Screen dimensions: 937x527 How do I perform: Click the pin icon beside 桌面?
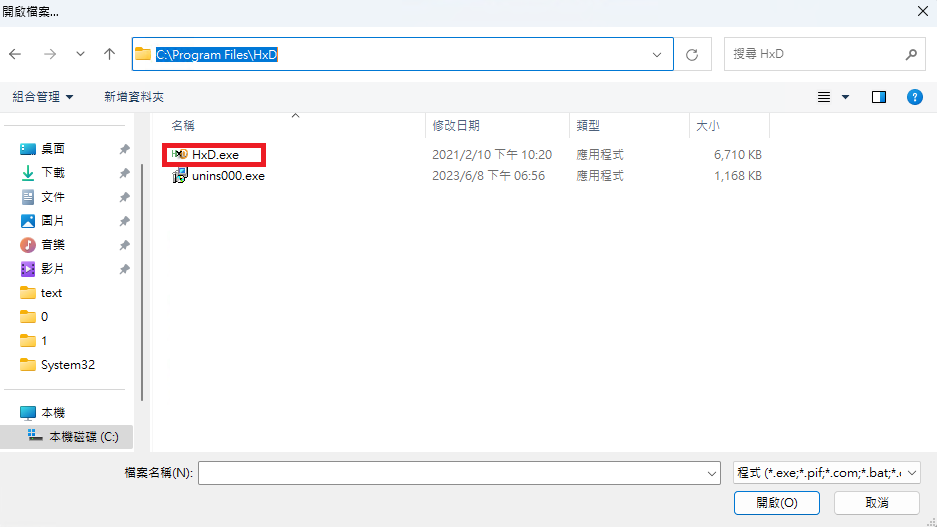coord(124,149)
